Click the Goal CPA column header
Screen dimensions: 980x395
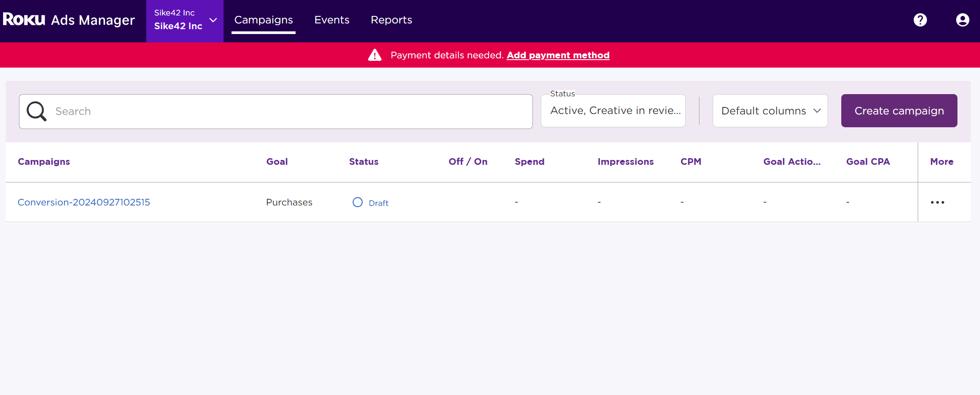click(x=868, y=162)
